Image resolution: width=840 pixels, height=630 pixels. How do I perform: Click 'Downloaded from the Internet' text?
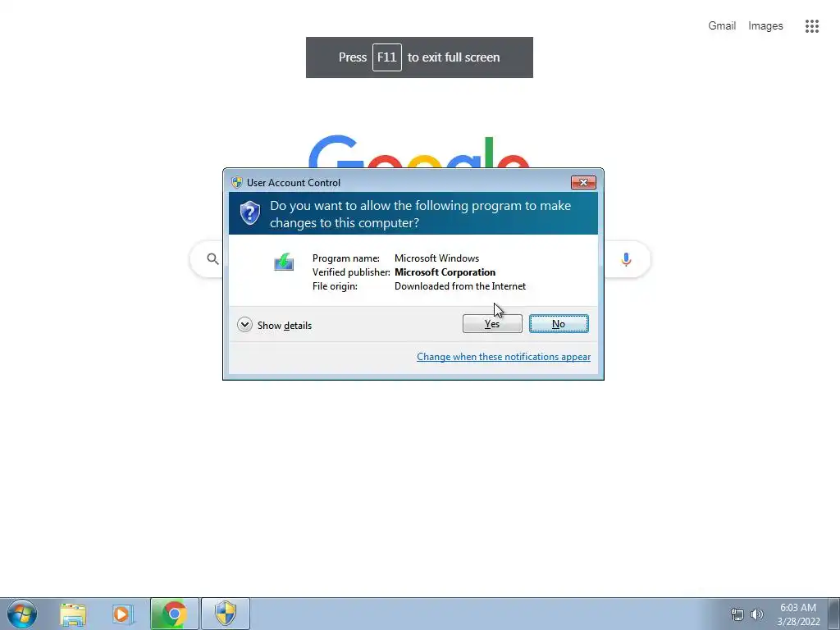point(460,286)
